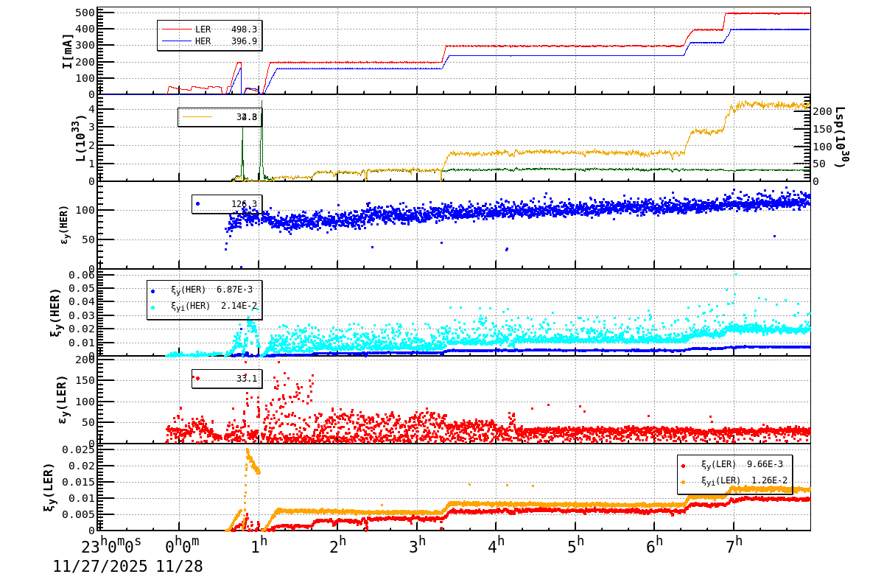Screen dimensions: 884x588
Task: Click the blue line sample beside HER
Action: coord(176,41)
